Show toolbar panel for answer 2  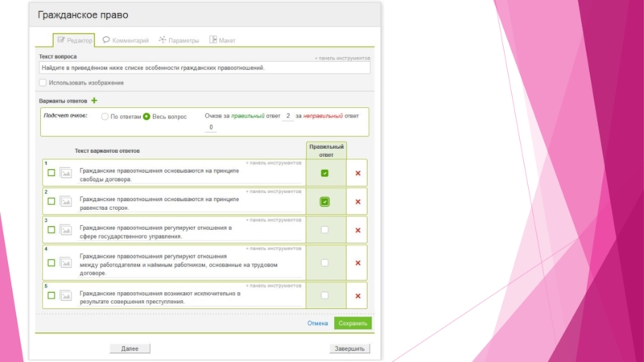[274, 191]
